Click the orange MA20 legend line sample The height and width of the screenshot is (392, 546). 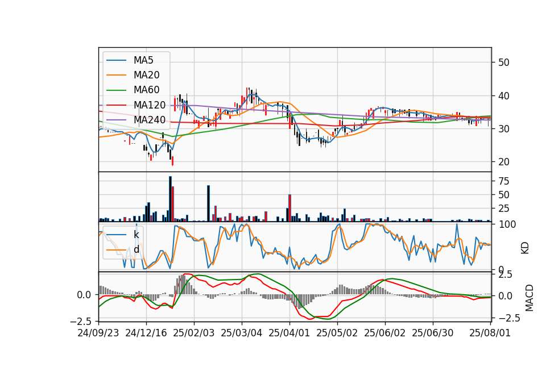tap(116, 76)
